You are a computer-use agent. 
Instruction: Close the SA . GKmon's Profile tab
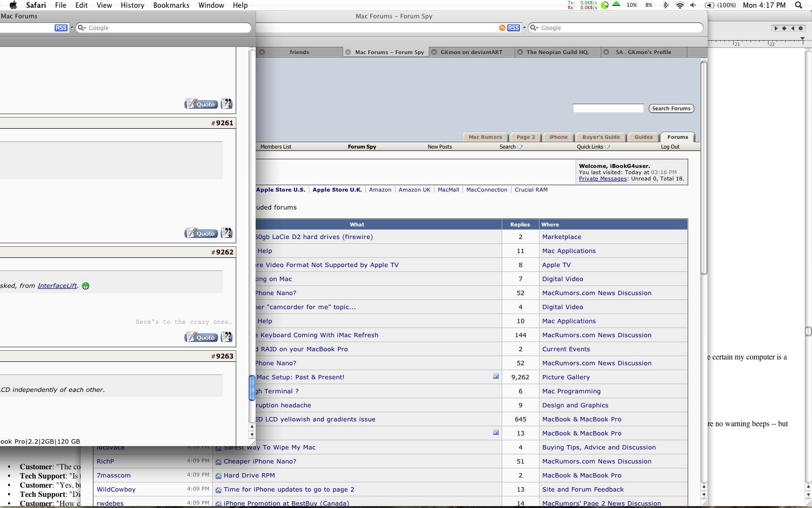pos(606,52)
